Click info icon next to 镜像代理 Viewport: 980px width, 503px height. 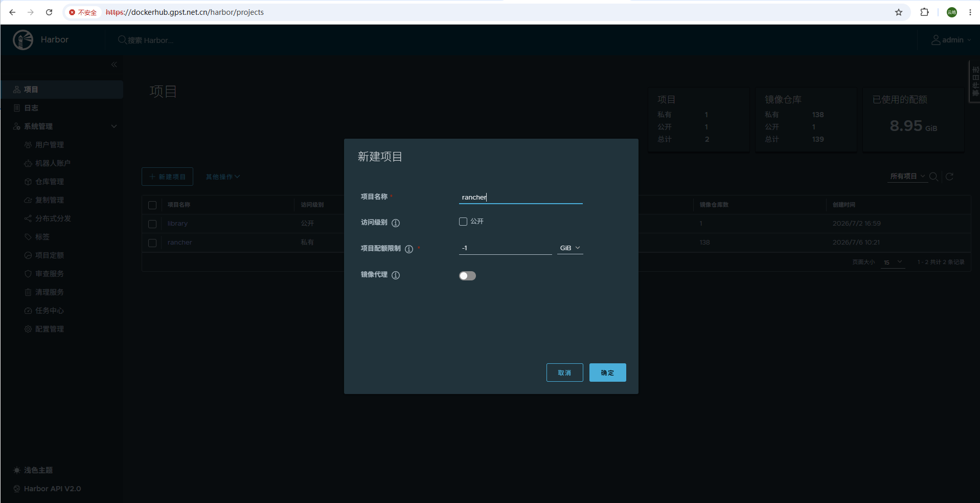pos(396,275)
